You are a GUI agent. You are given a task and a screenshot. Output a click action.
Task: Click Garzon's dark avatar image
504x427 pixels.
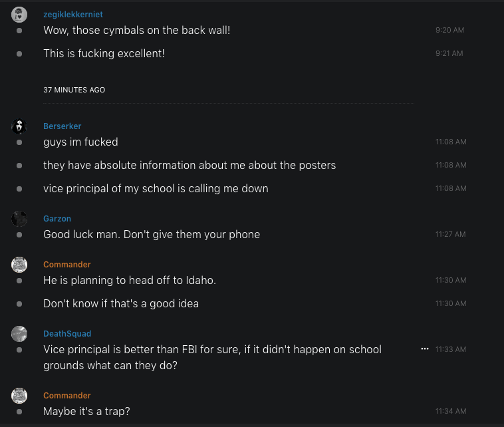(19, 219)
